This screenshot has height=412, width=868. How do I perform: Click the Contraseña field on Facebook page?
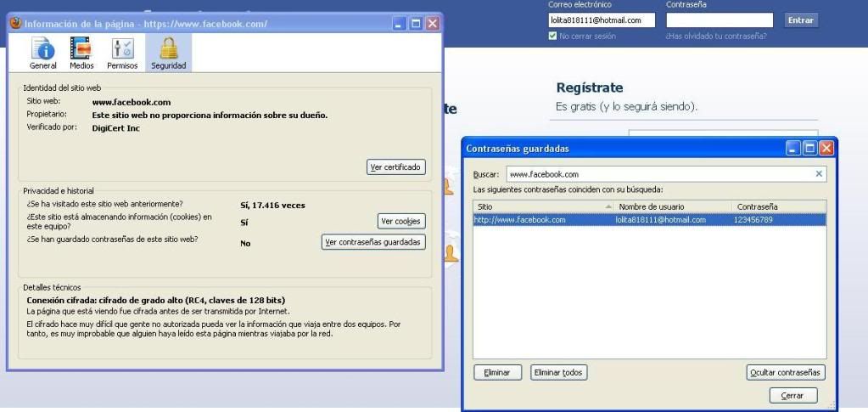pyautogui.click(x=719, y=20)
